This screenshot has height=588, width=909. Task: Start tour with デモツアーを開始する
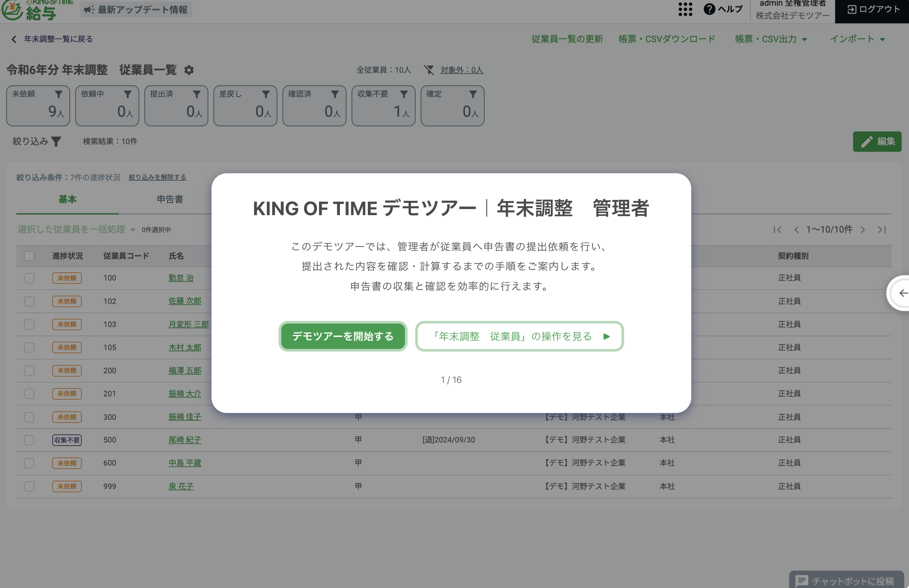click(x=343, y=336)
